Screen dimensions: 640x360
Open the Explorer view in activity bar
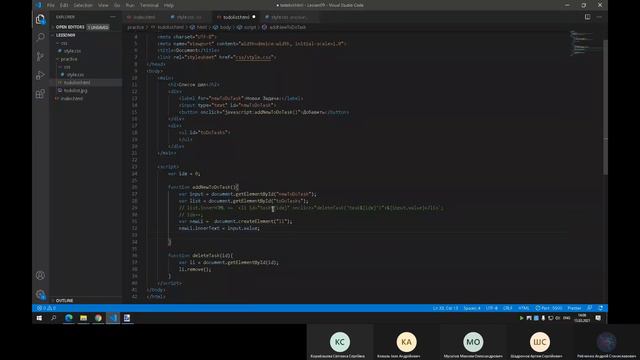tap(40, 19)
